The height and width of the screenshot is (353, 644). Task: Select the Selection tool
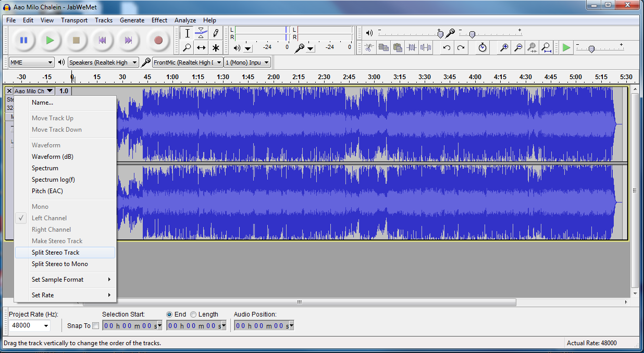pyautogui.click(x=188, y=33)
